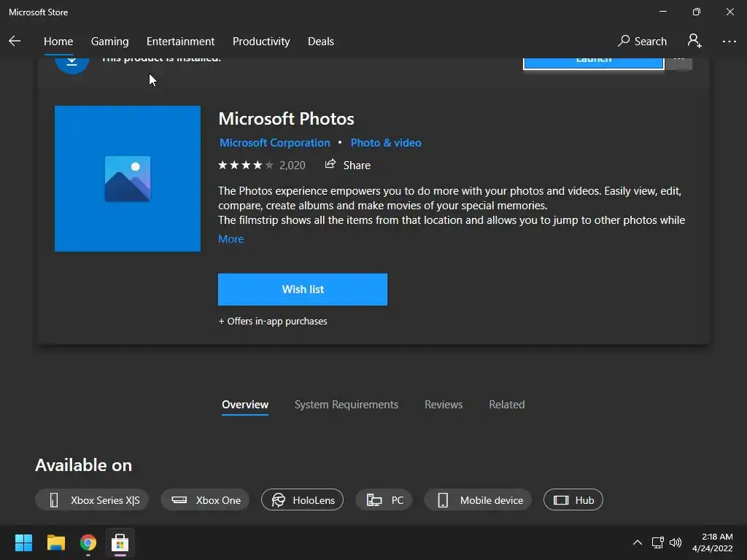Screen dimensions: 747x560
Task: Click the Microsoft Store taskbar icon
Action: pos(120,542)
